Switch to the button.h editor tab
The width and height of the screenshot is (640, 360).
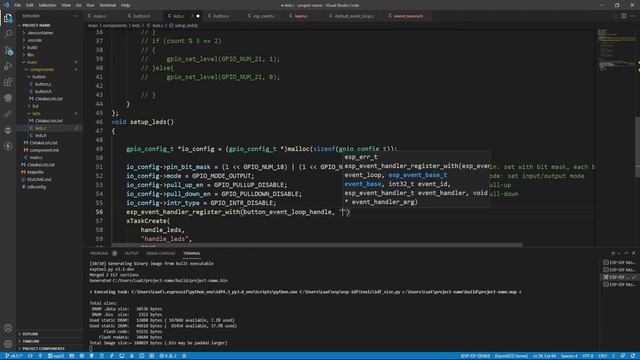click(x=141, y=16)
